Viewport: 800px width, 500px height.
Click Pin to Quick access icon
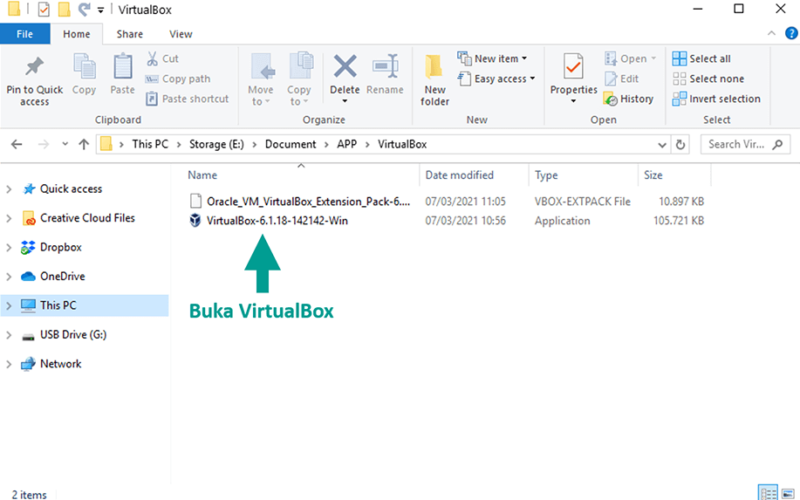[34, 66]
